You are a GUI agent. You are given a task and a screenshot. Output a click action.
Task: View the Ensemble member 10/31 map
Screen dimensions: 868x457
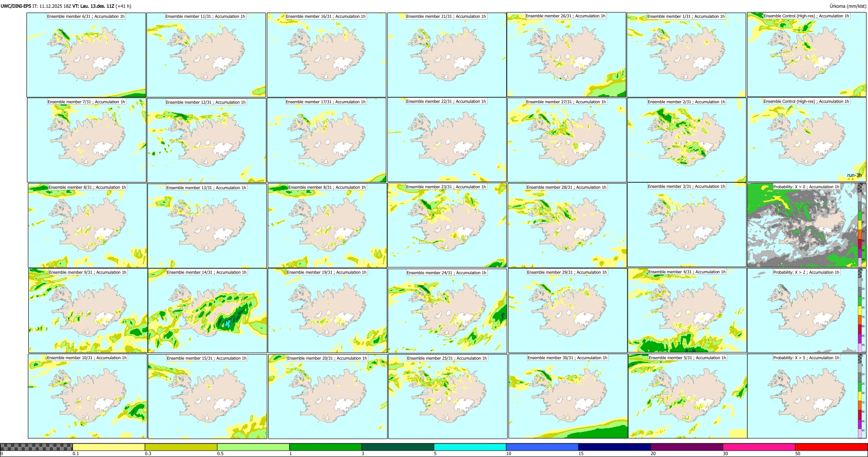coord(87,396)
